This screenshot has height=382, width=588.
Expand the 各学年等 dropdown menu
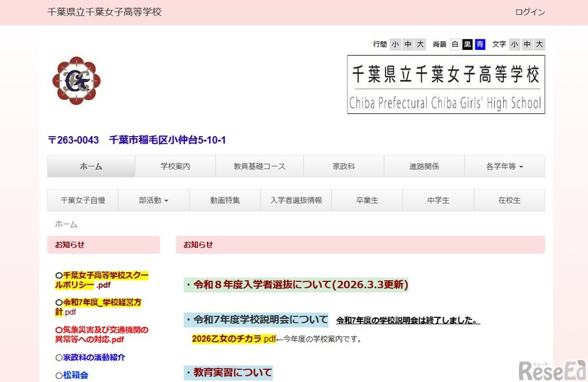tap(504, 166)
